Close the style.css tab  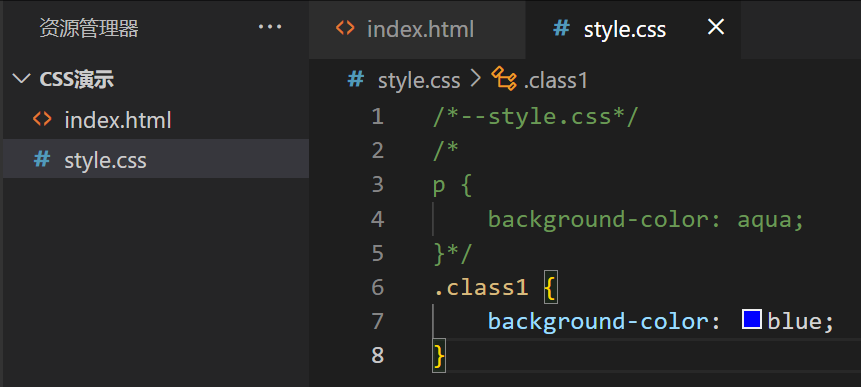click(715, 27)
